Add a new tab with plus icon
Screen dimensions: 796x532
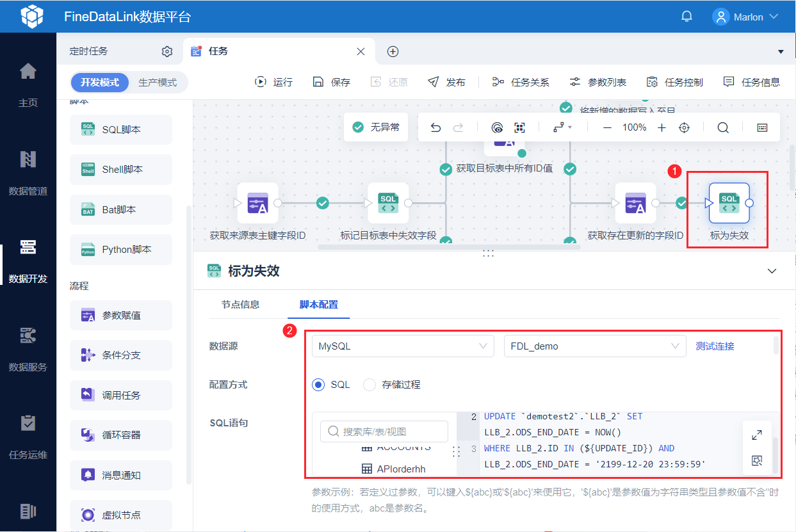393,51
